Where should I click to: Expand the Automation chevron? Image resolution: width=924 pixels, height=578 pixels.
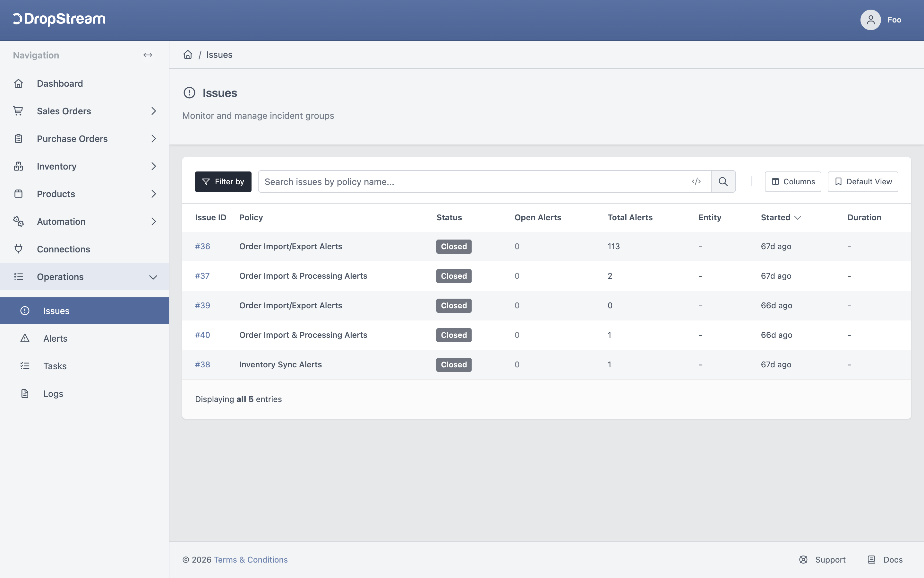pyautogui.click(x=153, y=221)
